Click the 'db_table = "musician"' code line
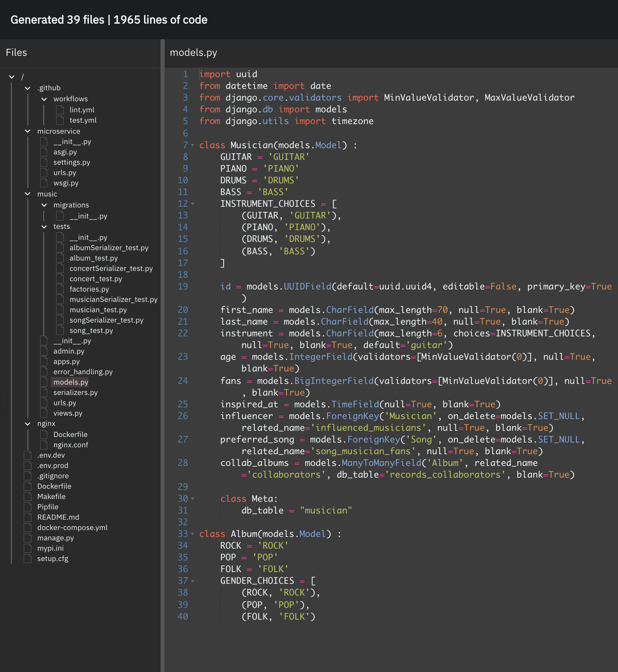 (x=297, y=510)
